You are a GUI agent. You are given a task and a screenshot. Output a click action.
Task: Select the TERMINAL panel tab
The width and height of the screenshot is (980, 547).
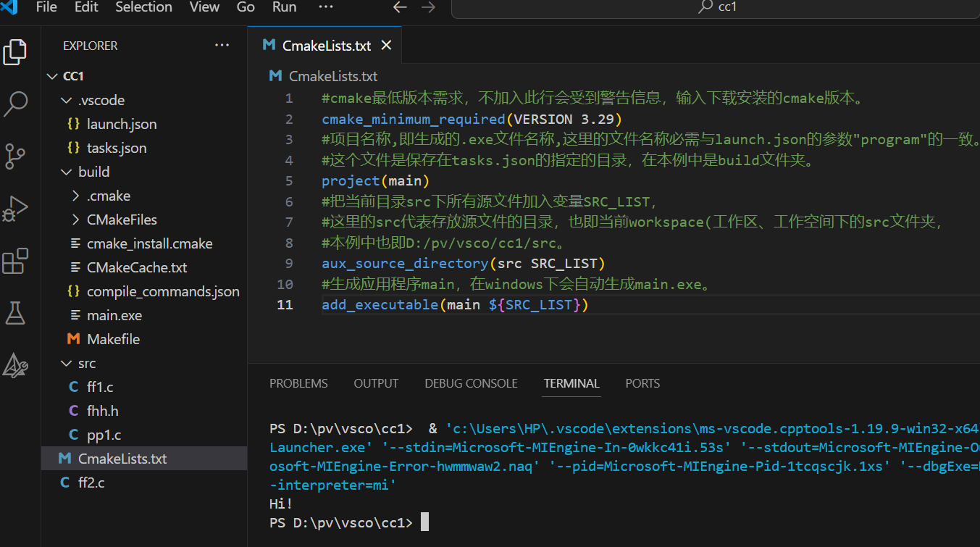coord(571,383)
